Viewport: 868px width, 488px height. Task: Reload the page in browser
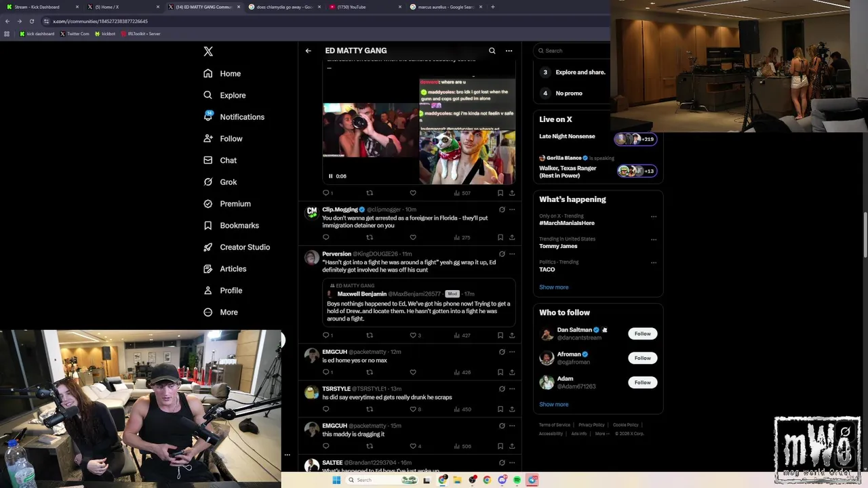click(31, 21)
